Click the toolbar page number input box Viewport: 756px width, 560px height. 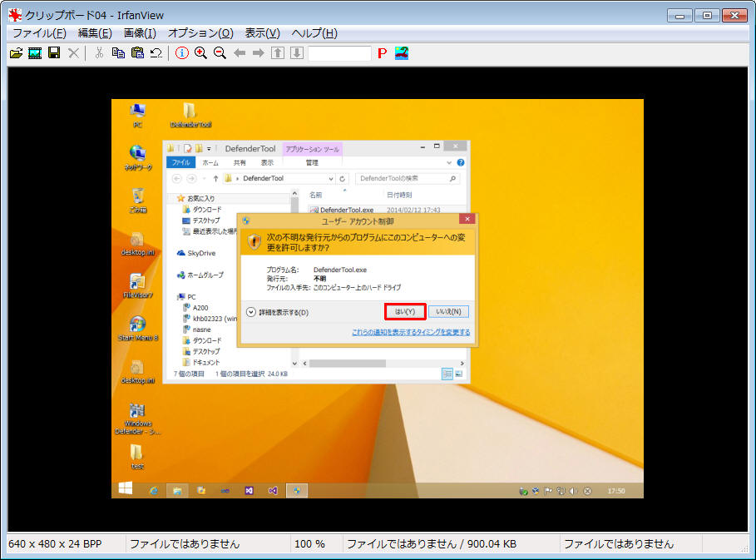pyautogui.click(x=339, y=53)
